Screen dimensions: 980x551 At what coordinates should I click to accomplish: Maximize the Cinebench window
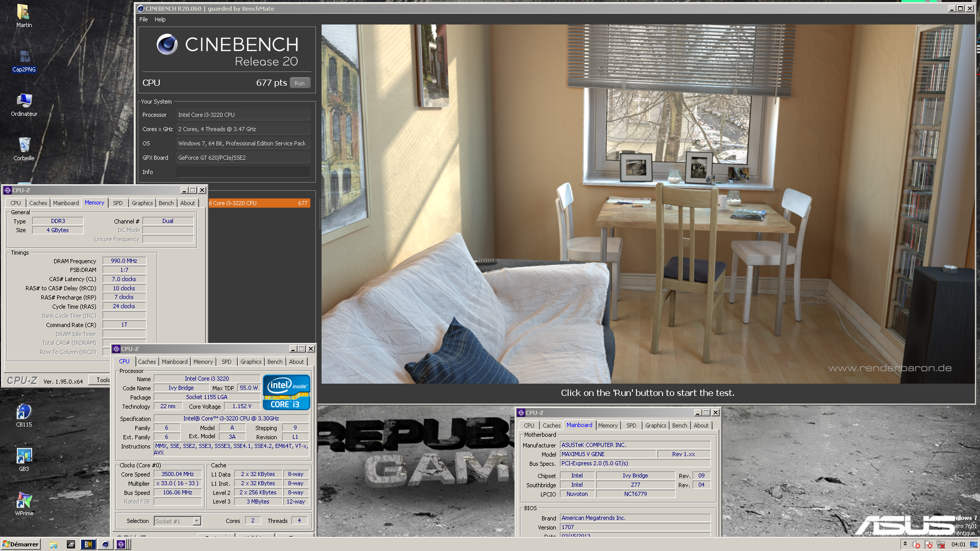[961, 9]
